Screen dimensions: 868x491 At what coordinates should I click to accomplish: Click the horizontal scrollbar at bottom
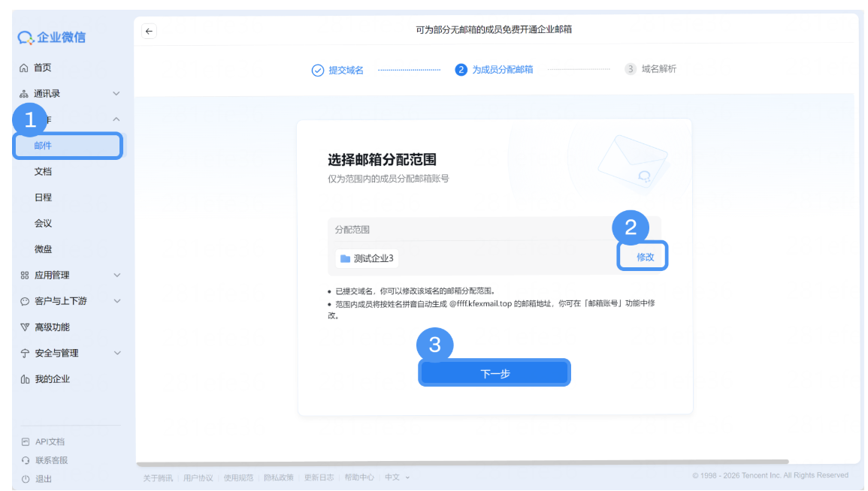[x=462, y=462]
